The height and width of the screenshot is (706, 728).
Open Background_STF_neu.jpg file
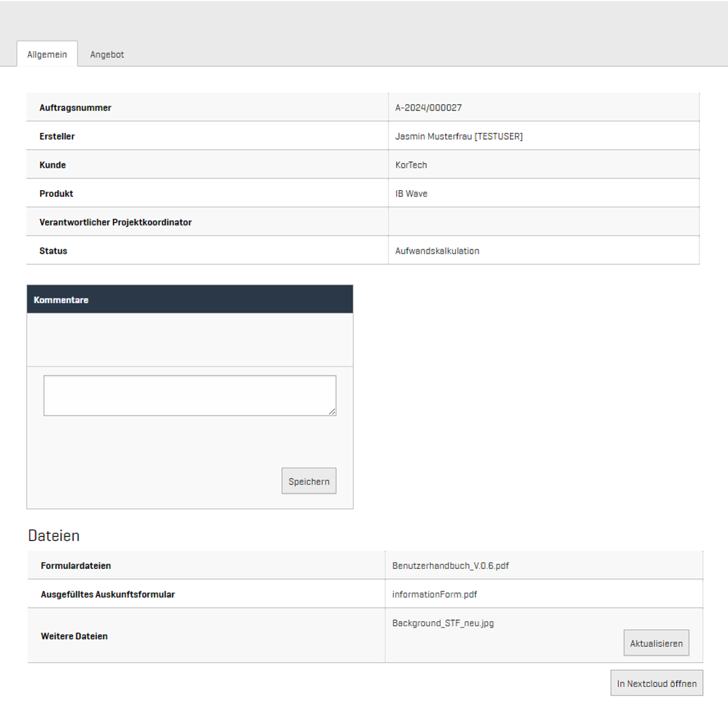[x=442, y=623]
